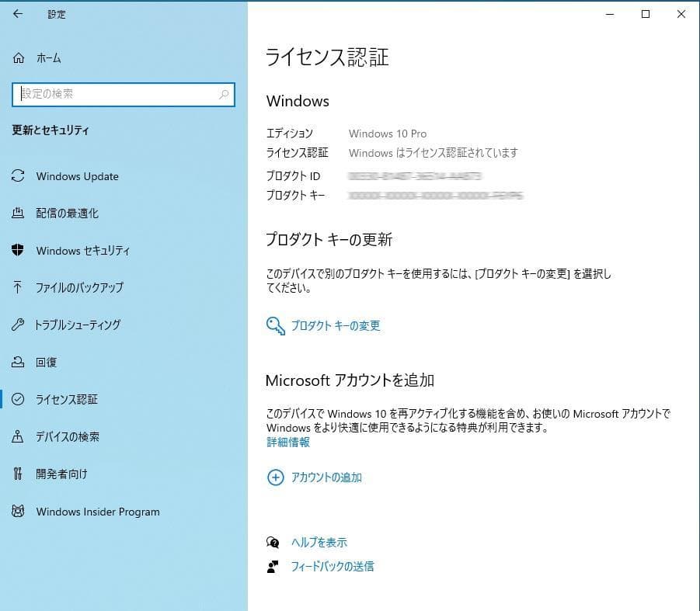Screen dimensions: 700x611
Task: Click the プロダクト キーの更新 heading
Action: coord(329,239)
